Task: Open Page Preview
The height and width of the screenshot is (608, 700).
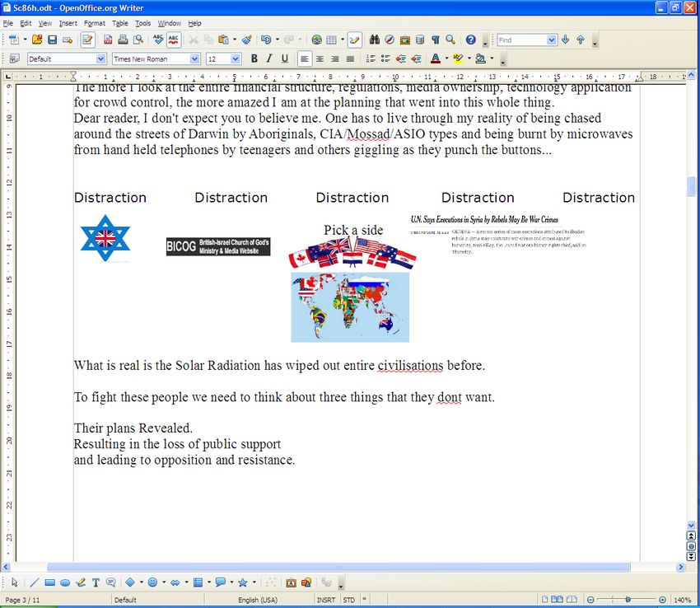Action: pyautogui.click(x=138, y=40)
